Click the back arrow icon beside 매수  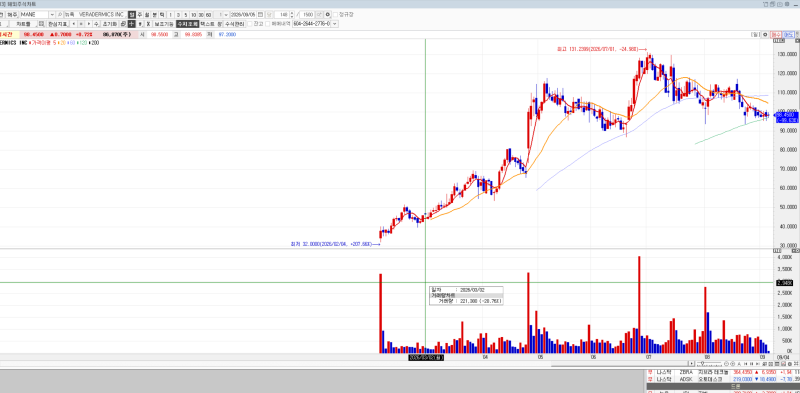pyautogui.click(x=765, y=35)
